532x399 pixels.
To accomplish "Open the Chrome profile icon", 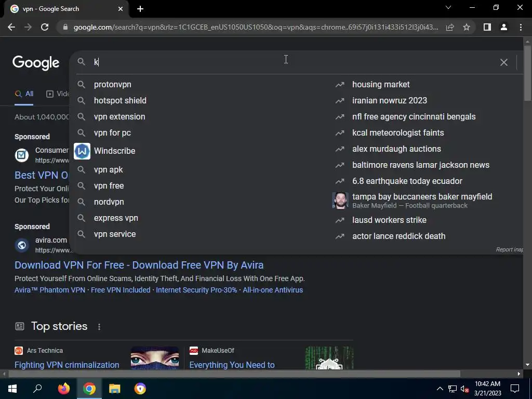I will 504,27.
